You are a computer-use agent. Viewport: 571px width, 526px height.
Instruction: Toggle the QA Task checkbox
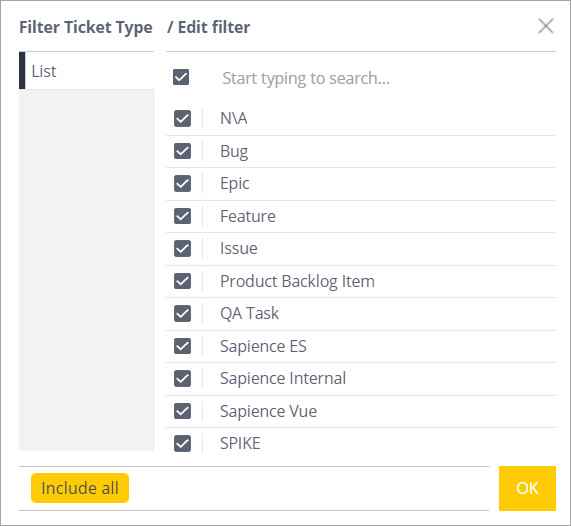[x=182, y=314]
